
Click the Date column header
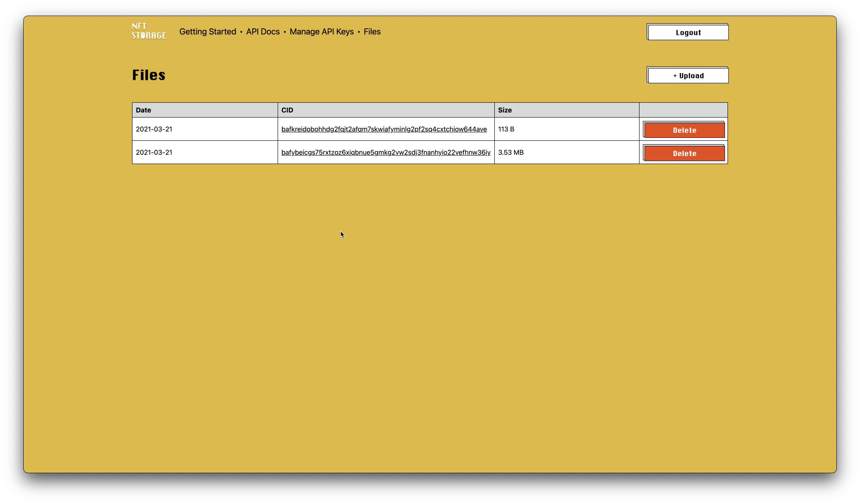[x=205, y=110]
